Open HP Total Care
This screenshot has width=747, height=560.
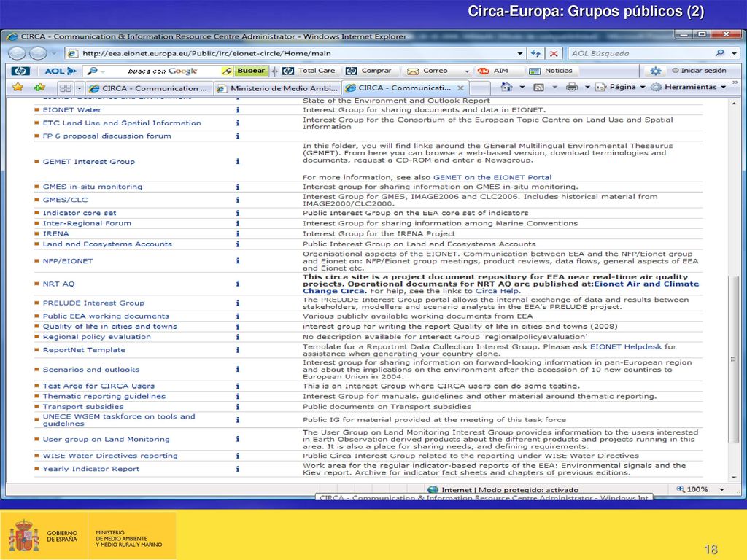tap(309, 71)
